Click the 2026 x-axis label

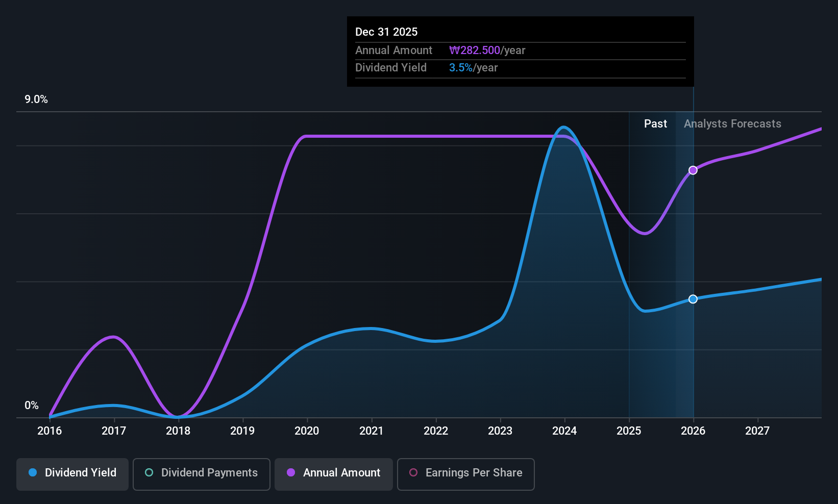click(693, 431)
